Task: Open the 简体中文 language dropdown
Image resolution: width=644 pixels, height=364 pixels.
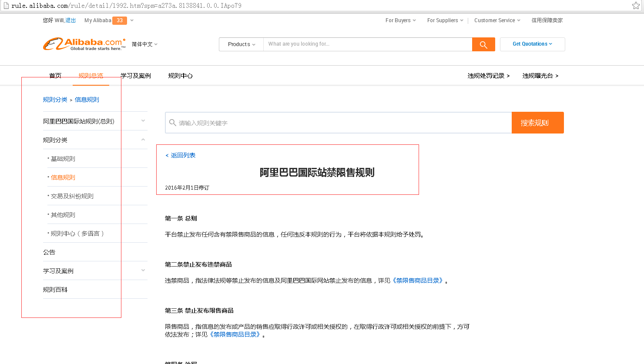Action: coord(144,44)
